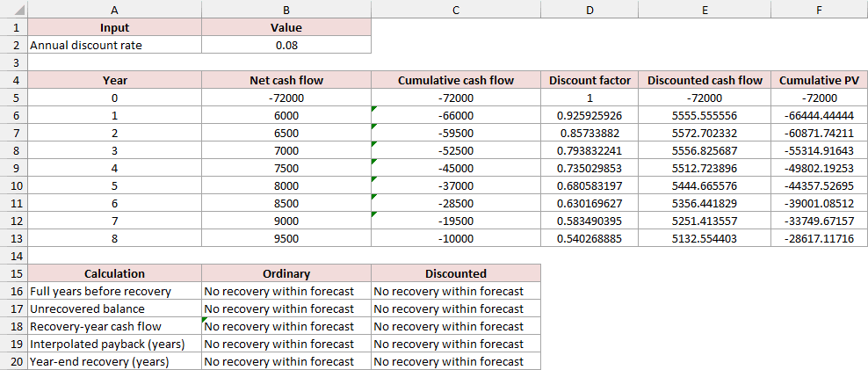The width and height of the screenshot is (868, 370).
Task: Select discounted cash flow 5572.702332
Action: [x=705, y=134]
